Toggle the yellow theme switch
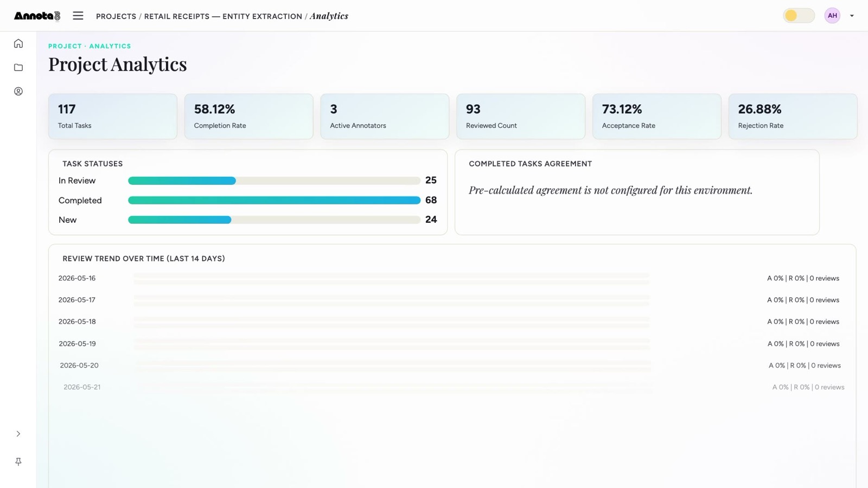Image resolution: width=868 pixels, height=488 pixels. (799, 16)
